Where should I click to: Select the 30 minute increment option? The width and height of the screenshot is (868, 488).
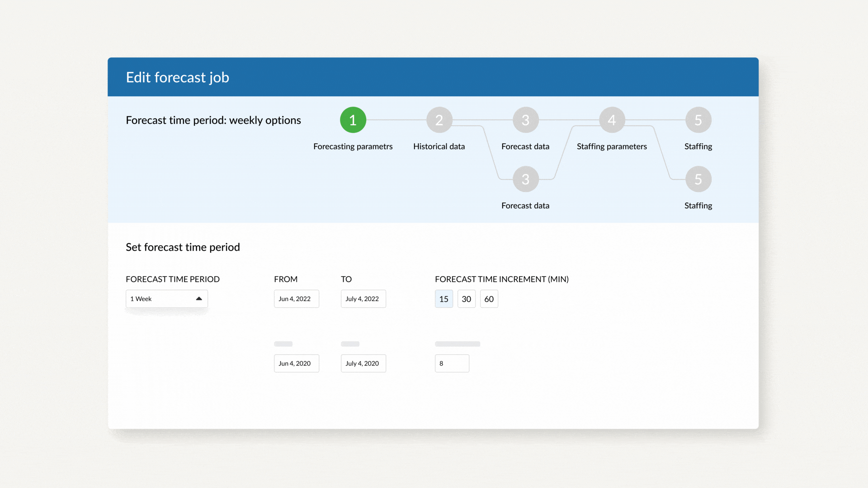466,299
